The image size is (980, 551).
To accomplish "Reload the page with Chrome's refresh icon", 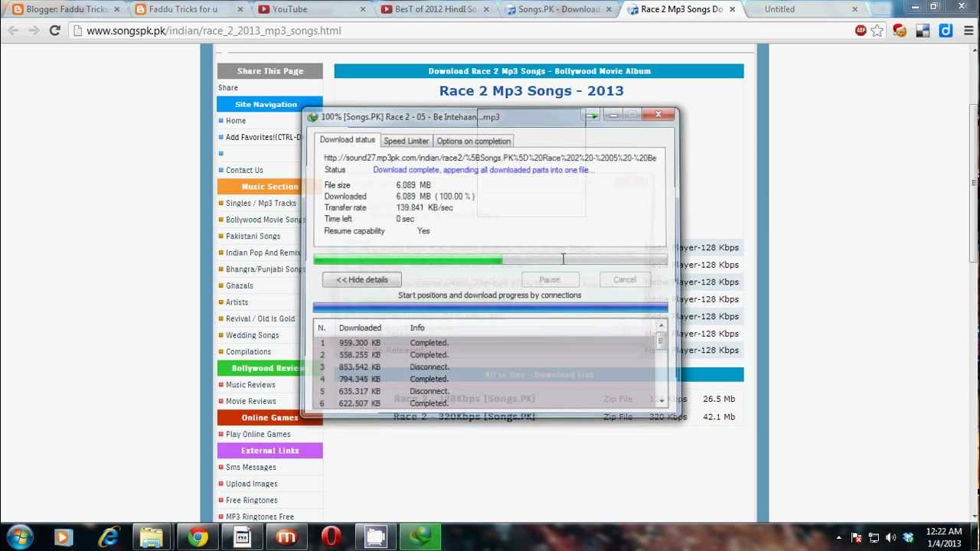I will tap(54, 31).
